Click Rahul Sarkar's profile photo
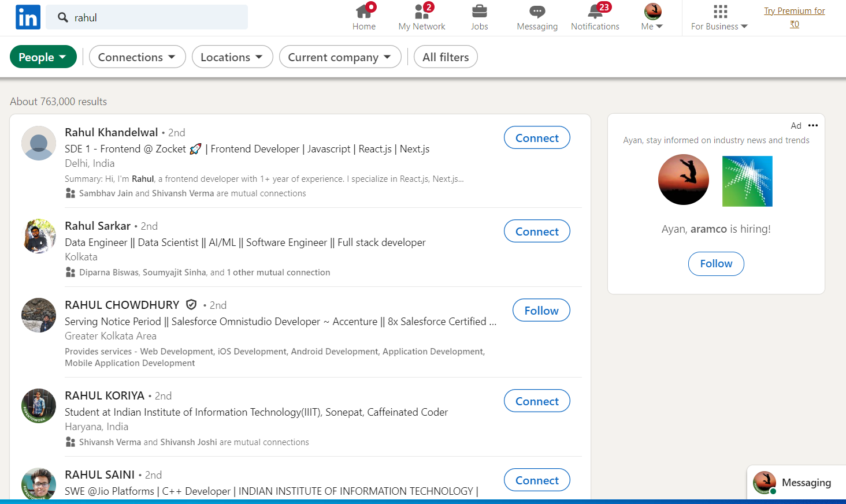The width and height of the screenshot is (846, 504). coord(39,236)
